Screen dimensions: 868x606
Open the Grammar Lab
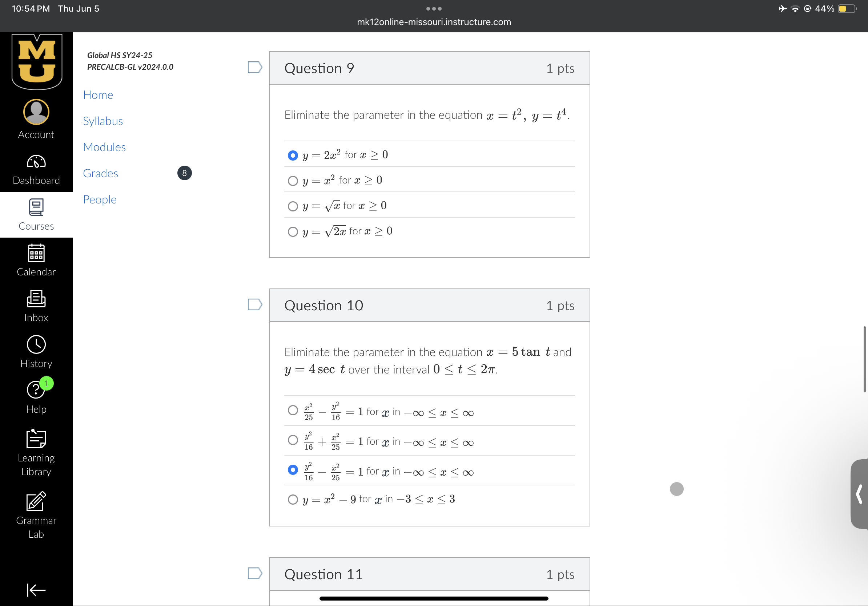click(36, 512)
